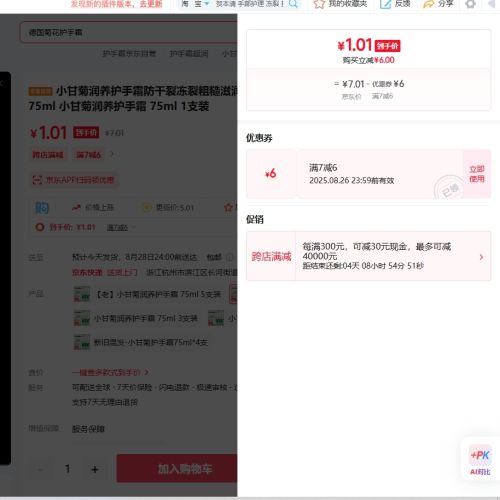Click the 5支装 product thumbnail image
Viewport: 500px width, 500px height.
[x=82, y=294]
